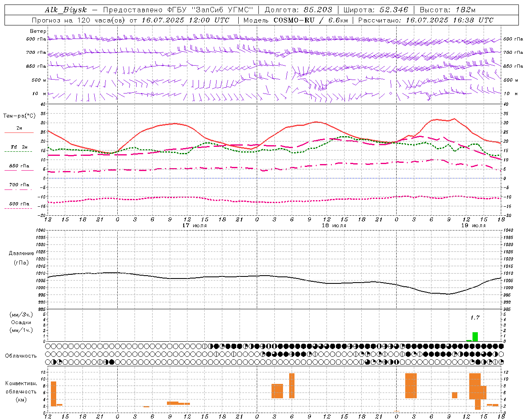Select the "Долгота: 85.203" header value
The image size is (525, 420).
click(x=298, y=10)
